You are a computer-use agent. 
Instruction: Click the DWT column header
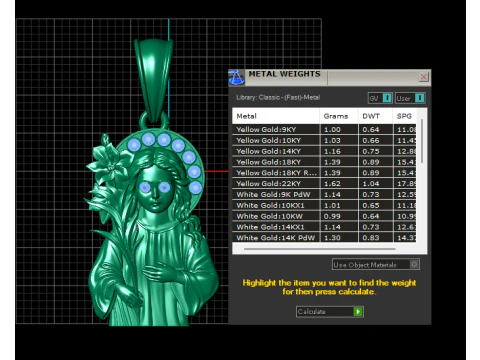[375, 116]
